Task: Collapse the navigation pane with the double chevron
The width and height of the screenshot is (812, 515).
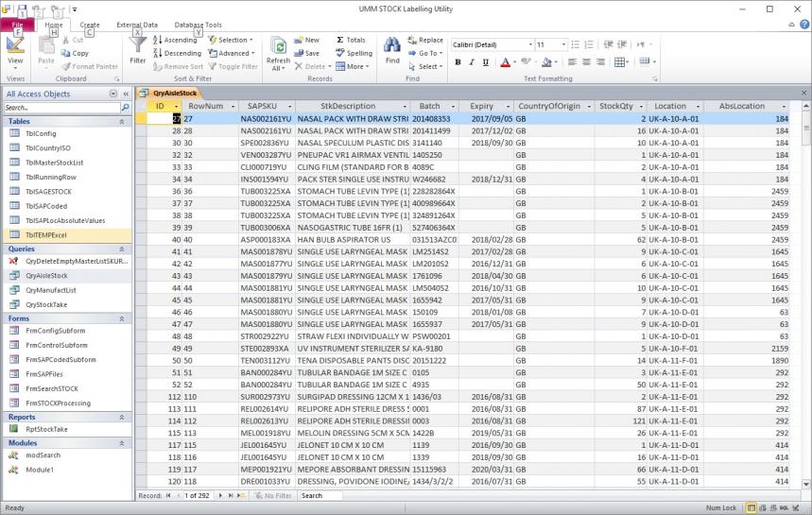Action: [126, 94]
